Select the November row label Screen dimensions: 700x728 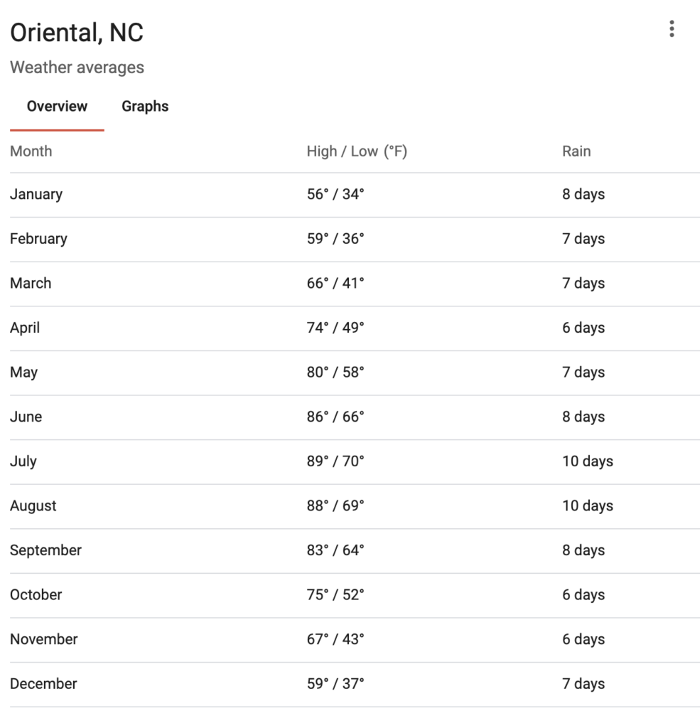(43, 639)
